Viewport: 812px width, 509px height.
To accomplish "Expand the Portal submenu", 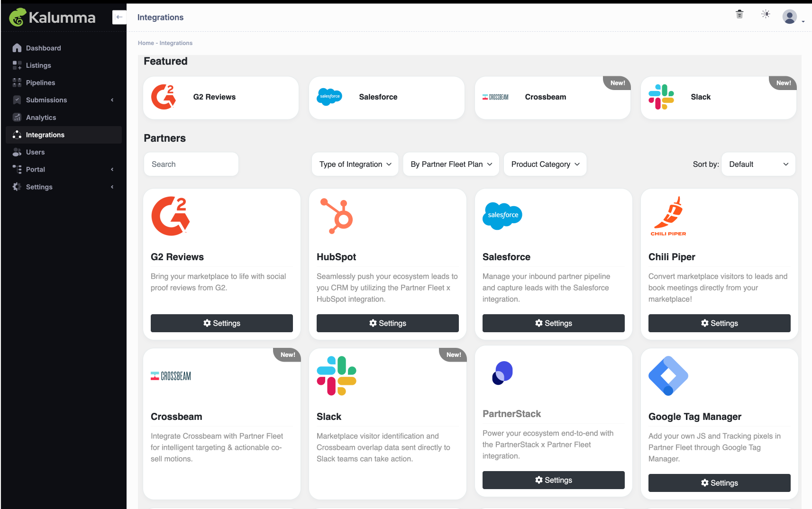I will pos(112,169).
